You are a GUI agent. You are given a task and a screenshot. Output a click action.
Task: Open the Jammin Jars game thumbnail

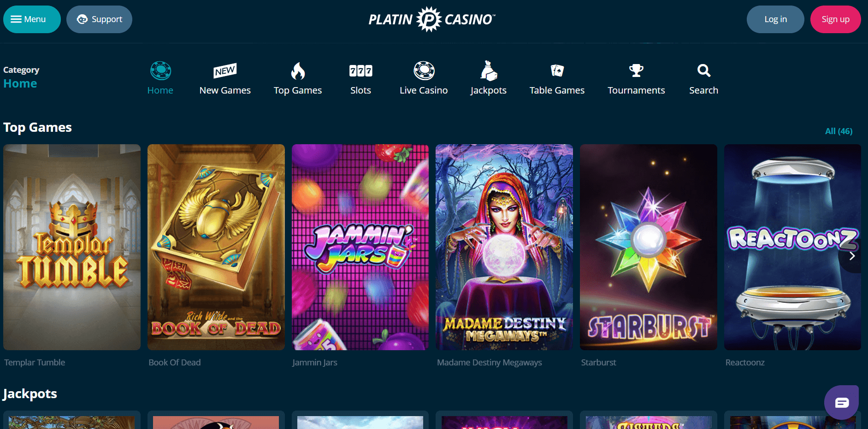point(360,247)
